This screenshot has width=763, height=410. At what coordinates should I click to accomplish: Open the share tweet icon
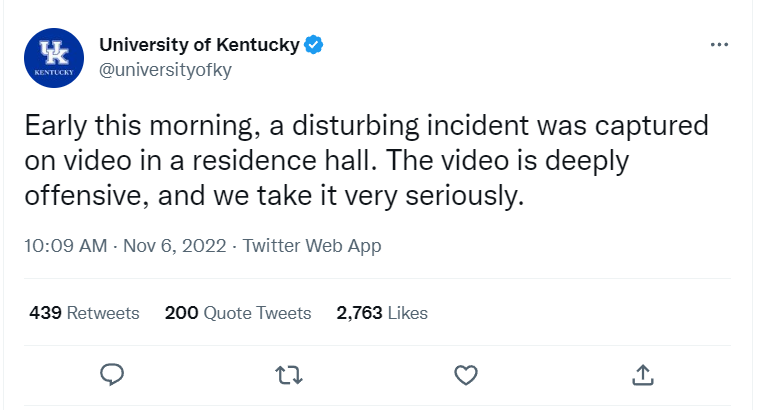[x=643, y=374]
